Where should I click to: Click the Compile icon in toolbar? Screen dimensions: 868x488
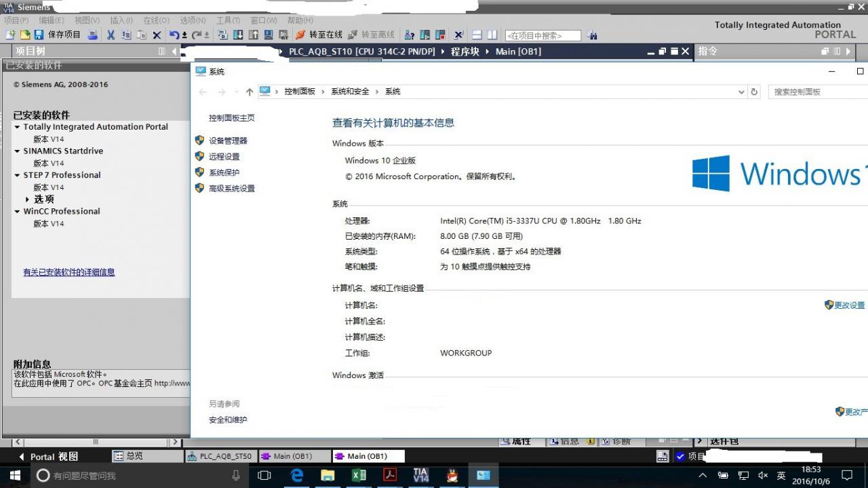[x=222, y=35]
